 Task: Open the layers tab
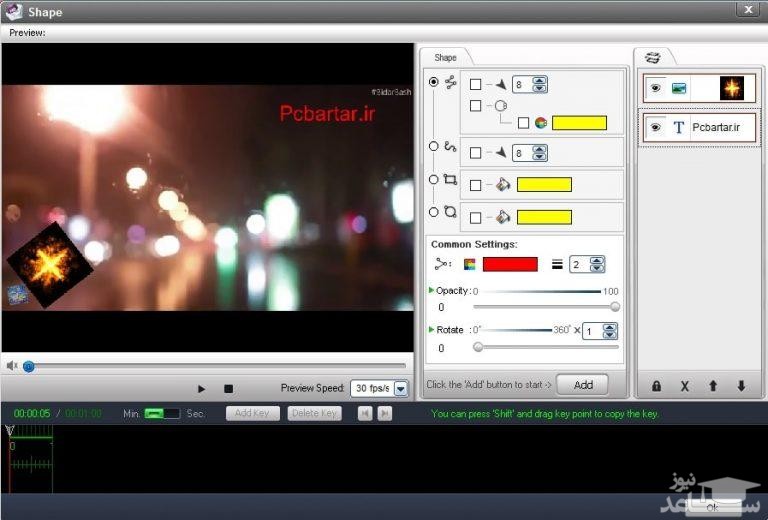coord(653,58)
